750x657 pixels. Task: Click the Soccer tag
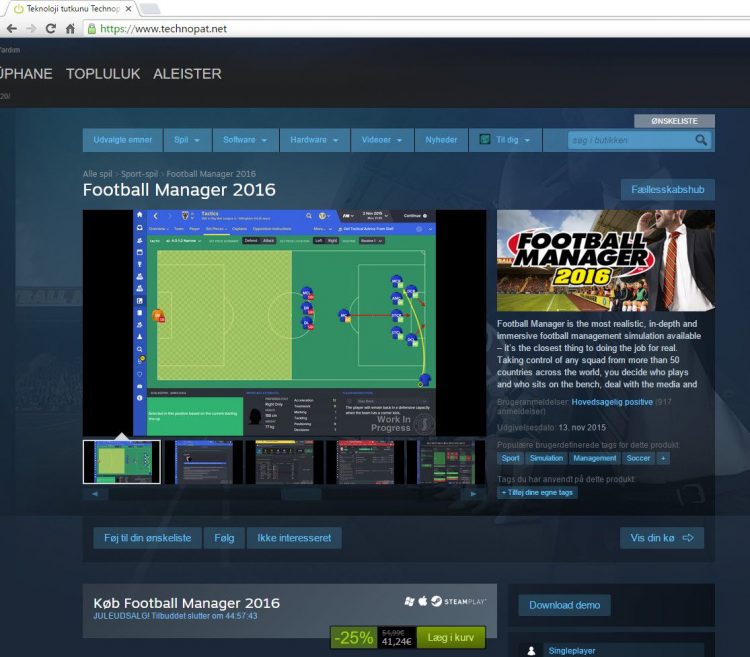638,458
